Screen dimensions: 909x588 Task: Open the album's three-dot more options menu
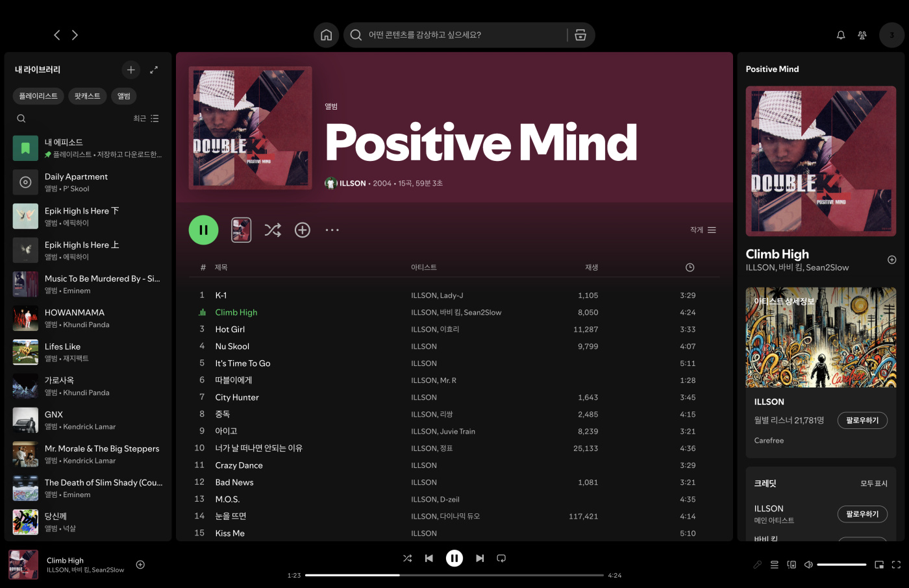[x=332, y=230]
